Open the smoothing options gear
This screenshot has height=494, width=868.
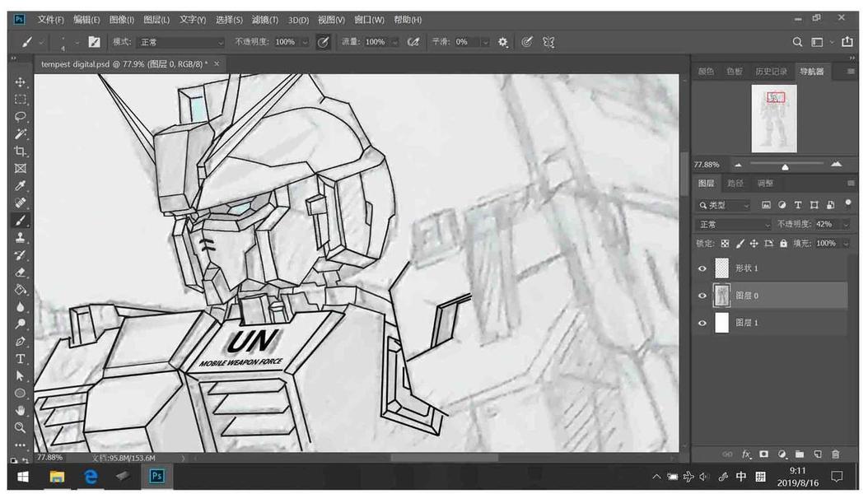coord(502,42)
